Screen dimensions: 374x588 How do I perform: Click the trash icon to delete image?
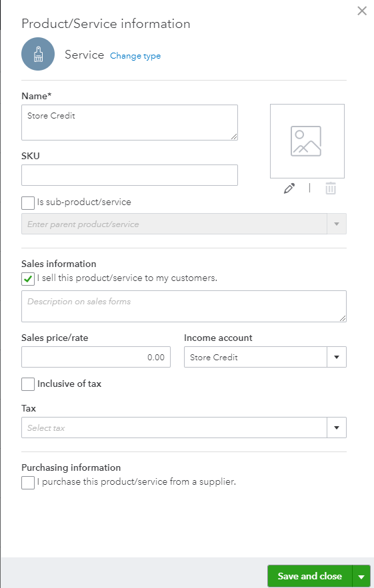click(331, 188)
